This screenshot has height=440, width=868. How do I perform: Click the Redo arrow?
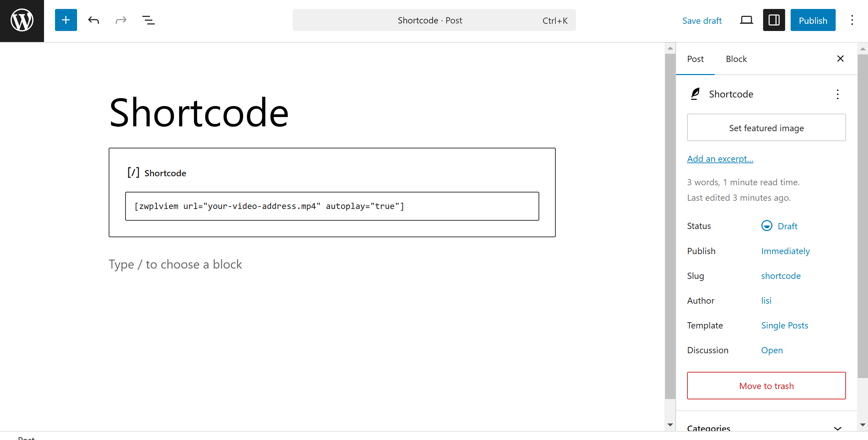pyautogui.click(x=120, y=20)
